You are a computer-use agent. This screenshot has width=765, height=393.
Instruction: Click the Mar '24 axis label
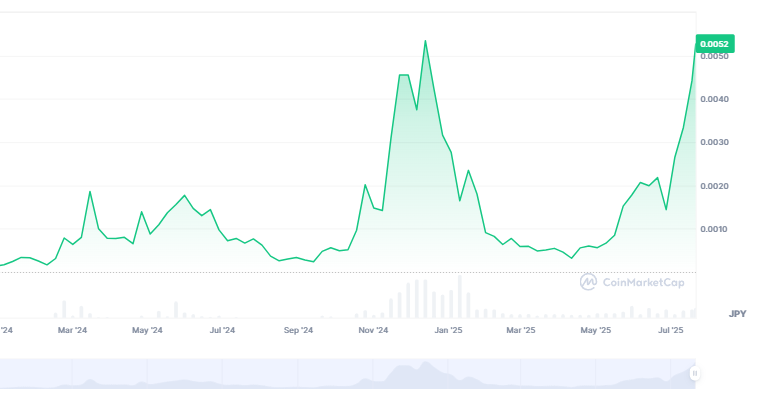point(72,331)
